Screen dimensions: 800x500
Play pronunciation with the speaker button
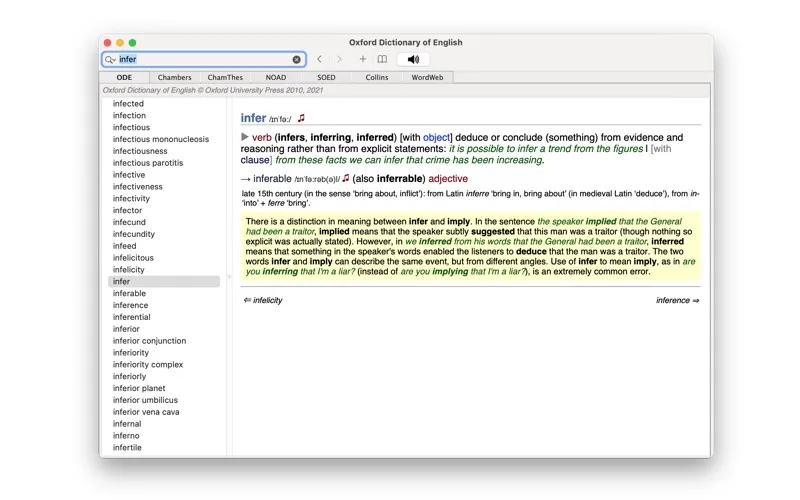(413, 59)
